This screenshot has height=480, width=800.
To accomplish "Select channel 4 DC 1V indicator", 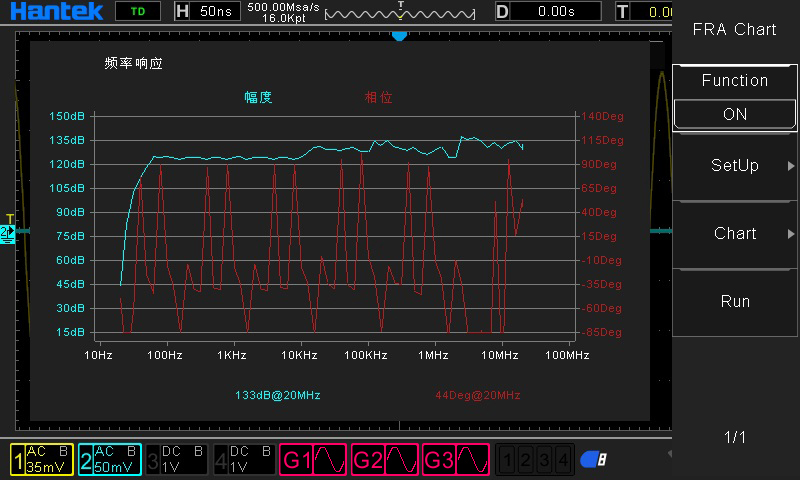I will point(244,459).
